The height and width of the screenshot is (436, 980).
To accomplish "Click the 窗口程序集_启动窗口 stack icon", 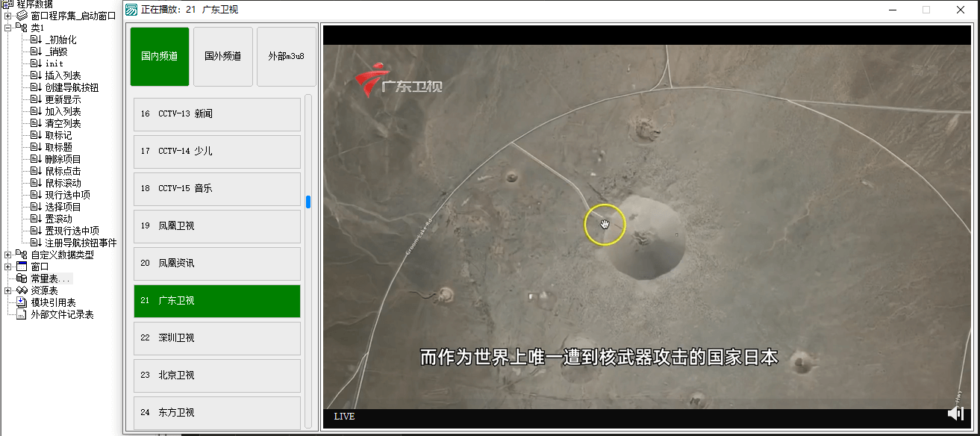I will pyautogui.click(x=22, y=16).
